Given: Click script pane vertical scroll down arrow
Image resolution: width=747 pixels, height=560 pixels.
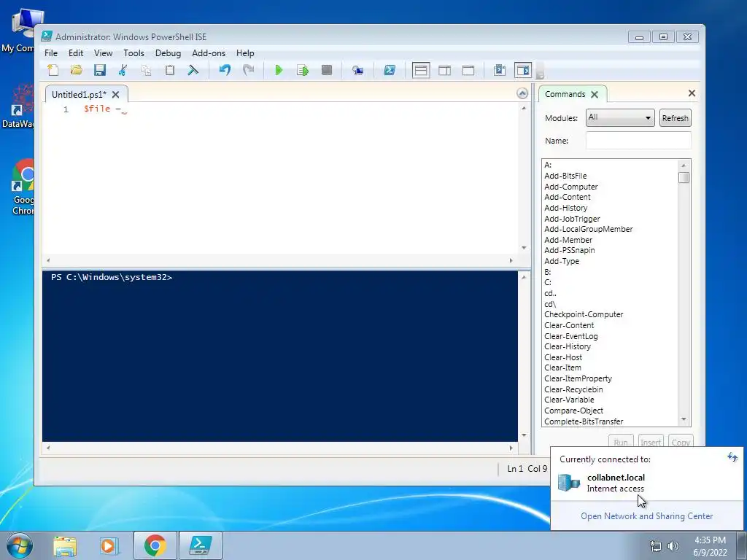Looking at the screenshot, I should point(524,248).
